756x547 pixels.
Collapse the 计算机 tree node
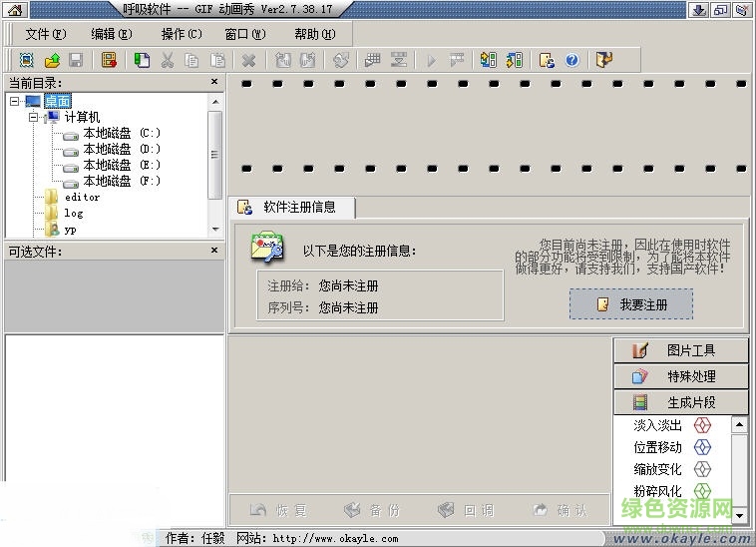pos(33,117)
